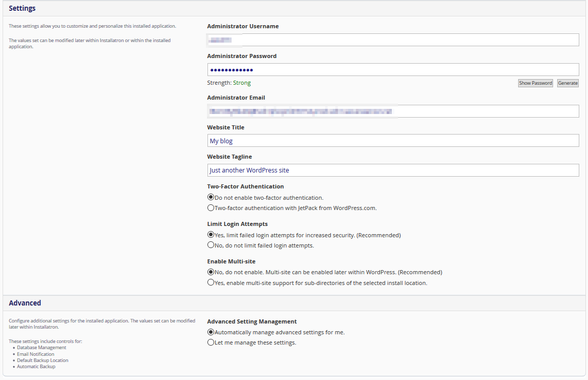588x380 pixels.
Task: Edit the Website Title field 'My blog'
Action: 393,141
